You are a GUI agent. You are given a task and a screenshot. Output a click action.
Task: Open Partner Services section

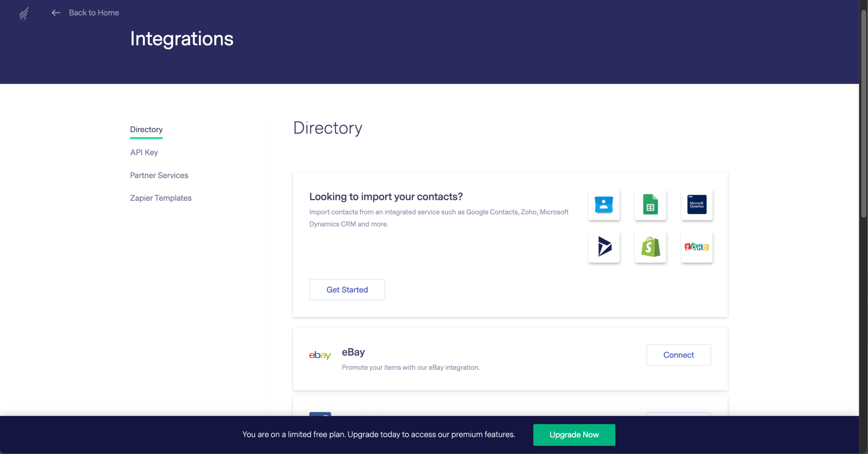pos(159,175)
